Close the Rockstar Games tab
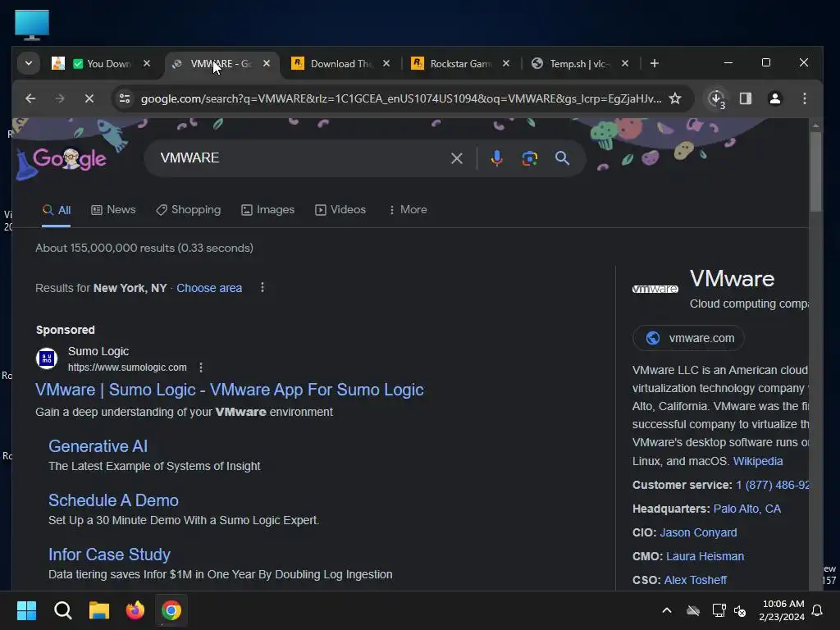Screen dimensions: 840x630 pos(506,64)
